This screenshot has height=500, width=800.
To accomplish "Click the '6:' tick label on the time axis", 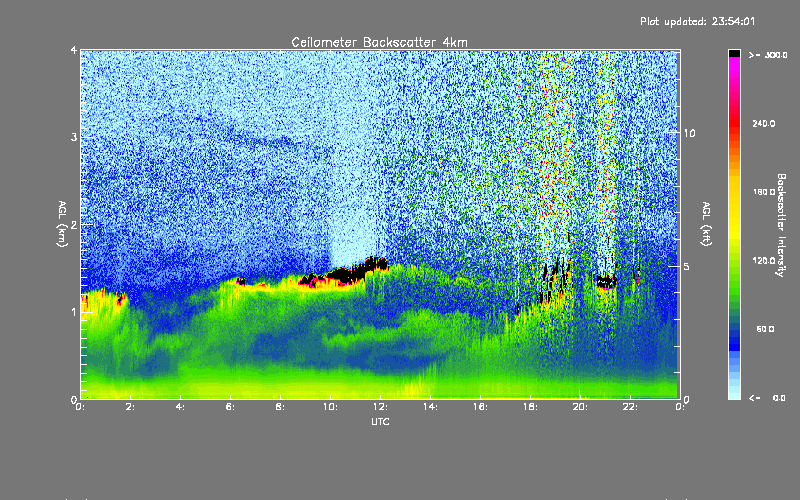I will click(231, 407).
